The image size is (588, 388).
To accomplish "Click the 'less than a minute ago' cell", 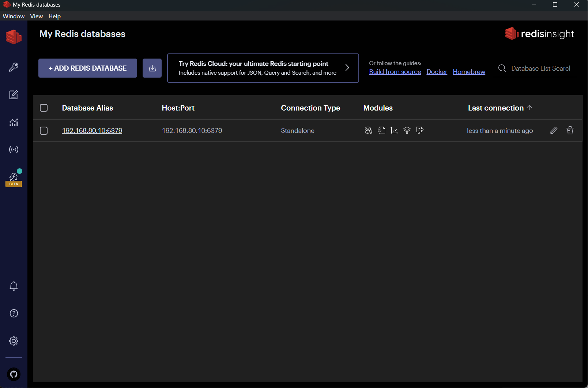I will pos(500,131).
